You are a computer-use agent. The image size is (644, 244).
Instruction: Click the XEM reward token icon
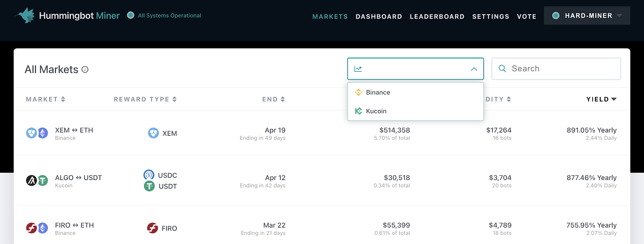coord(153,133)
